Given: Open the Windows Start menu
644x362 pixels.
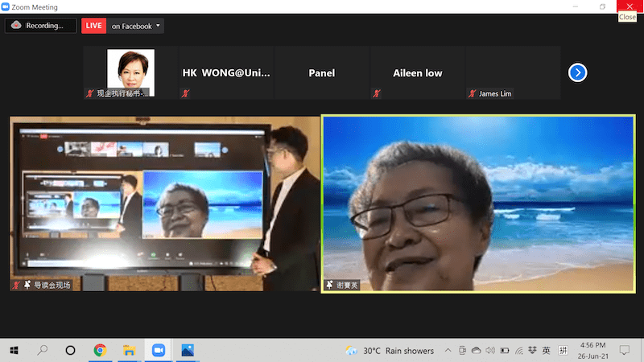Looking at the screenshot, I should coord(14,351).
